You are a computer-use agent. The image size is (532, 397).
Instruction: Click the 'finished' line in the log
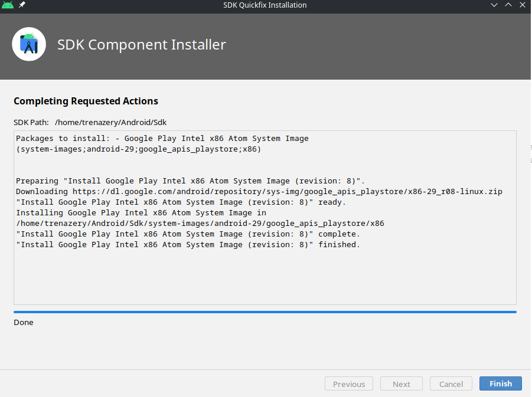tap(188, 245)
